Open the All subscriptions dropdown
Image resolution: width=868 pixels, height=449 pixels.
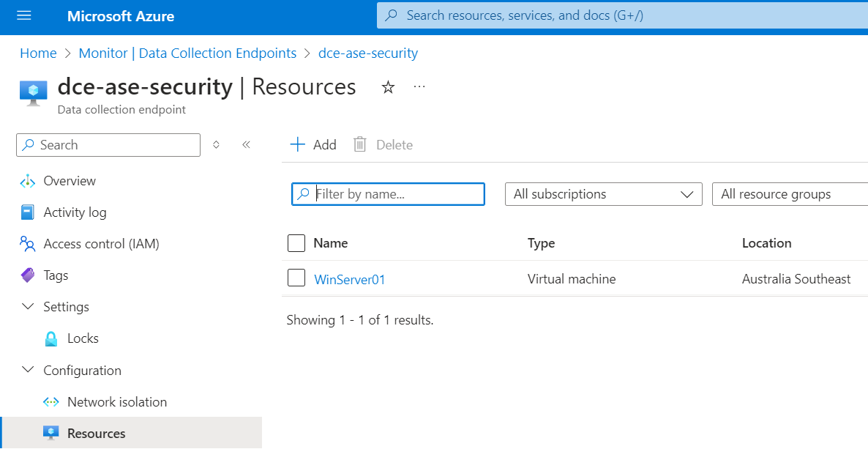pos(603,194)
